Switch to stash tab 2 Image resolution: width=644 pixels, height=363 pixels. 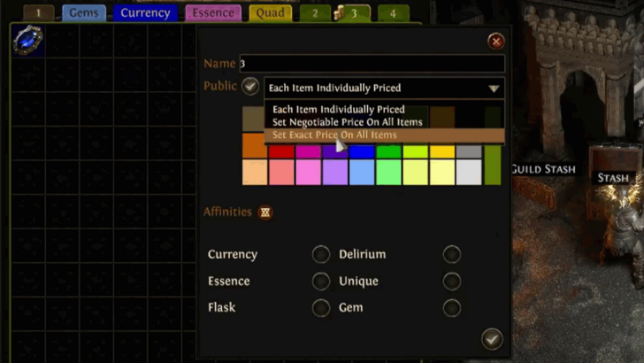pyautogui.click(x=315, y=13)
